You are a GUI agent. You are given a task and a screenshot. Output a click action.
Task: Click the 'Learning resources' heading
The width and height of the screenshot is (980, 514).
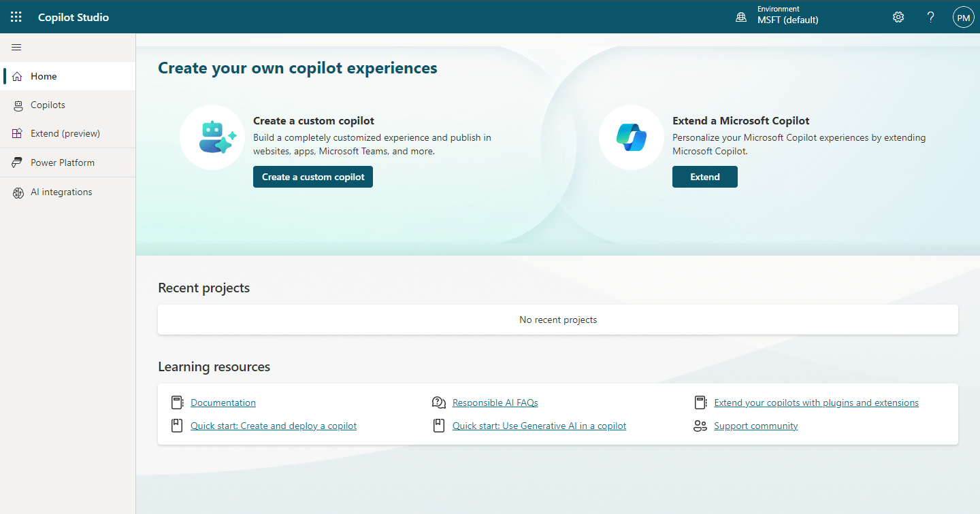[x=214, y=366]
